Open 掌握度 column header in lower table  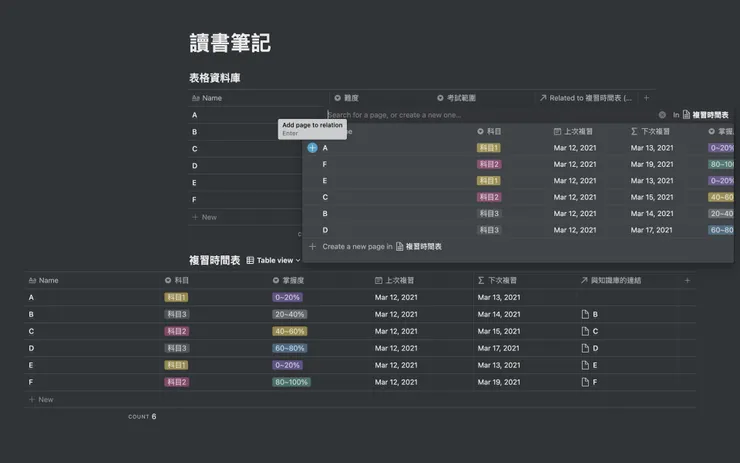point(288,280)
